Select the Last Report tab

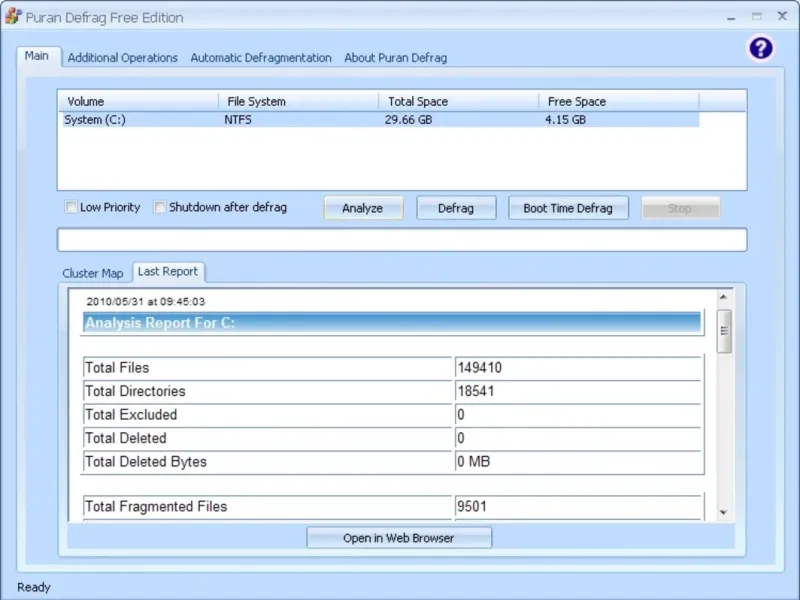click(x=168, y=272)
